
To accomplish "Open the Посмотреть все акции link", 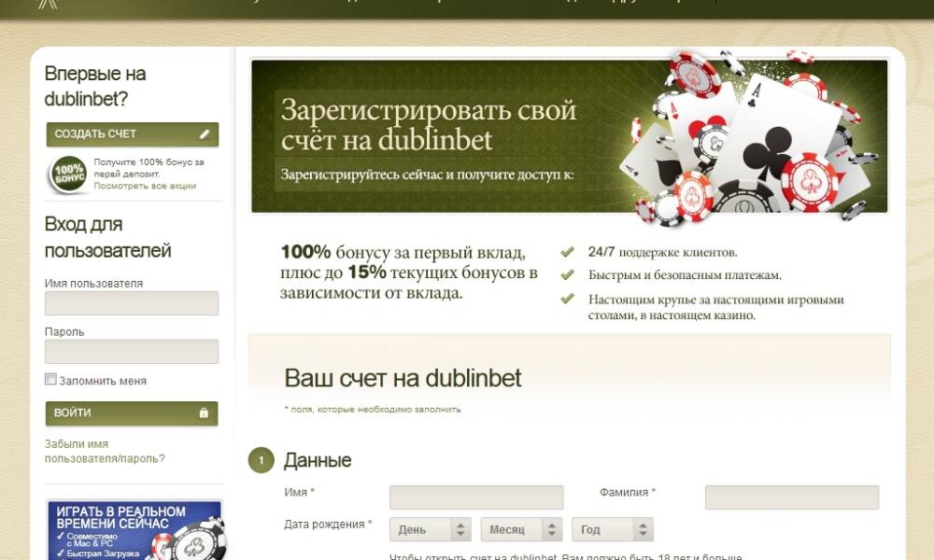I will point(145,186).
